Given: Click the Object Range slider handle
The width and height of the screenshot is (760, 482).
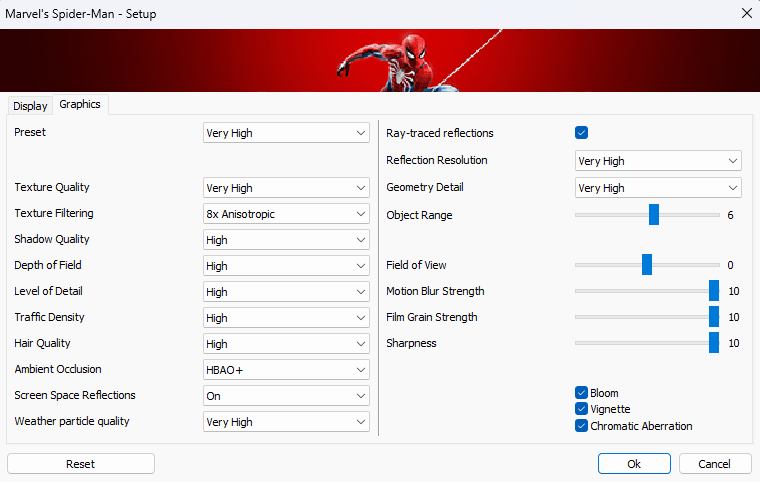Looking at the screenshot, I should [654, 214].
